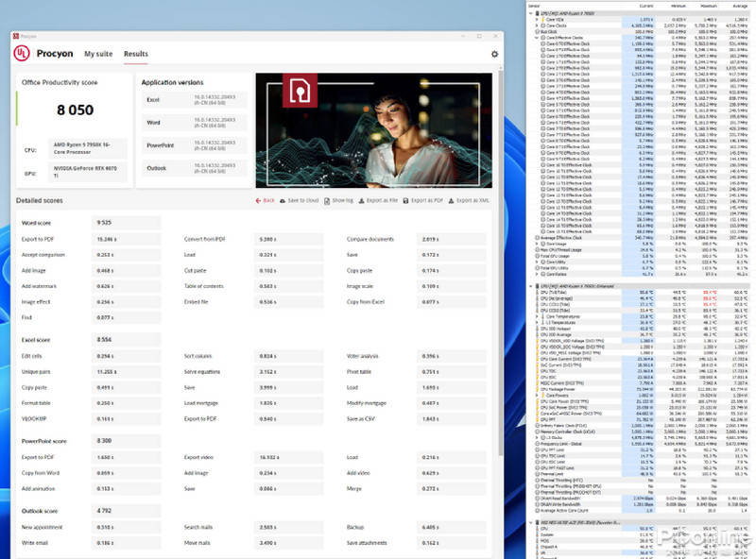Click the Show log icon
Image resolution: width=756 pixels, height=559 pixels.
coord(327,200)
